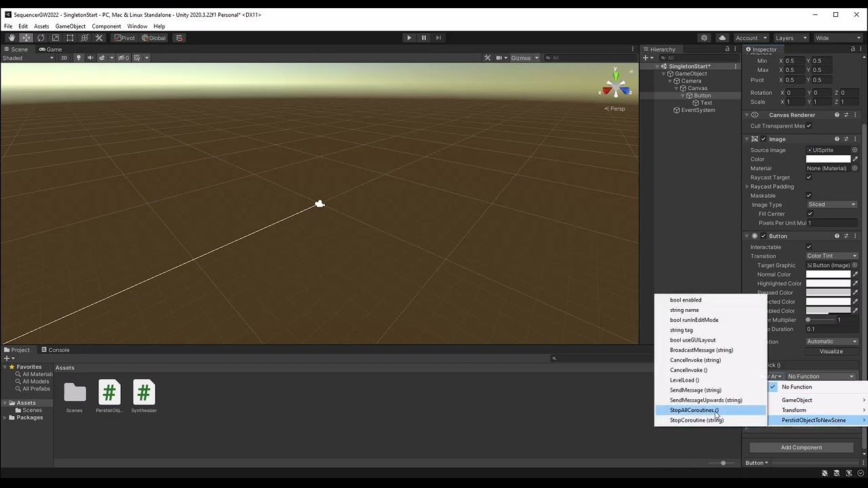
Task: Toggle scene effects (skybox) icon
Action: [102, 58]
